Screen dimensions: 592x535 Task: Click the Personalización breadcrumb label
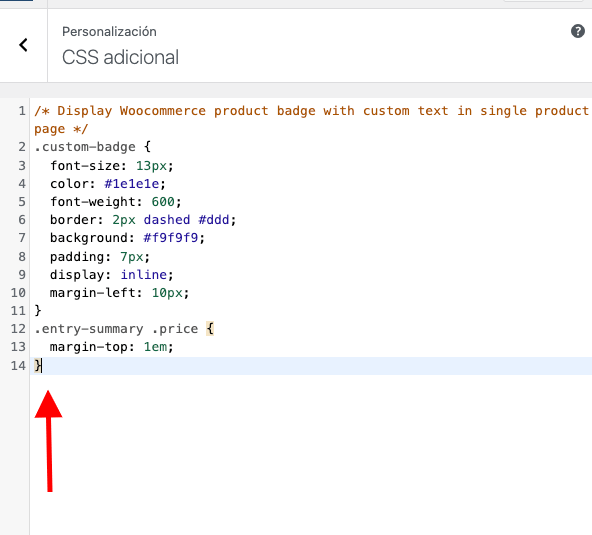(x=109, y=32)
